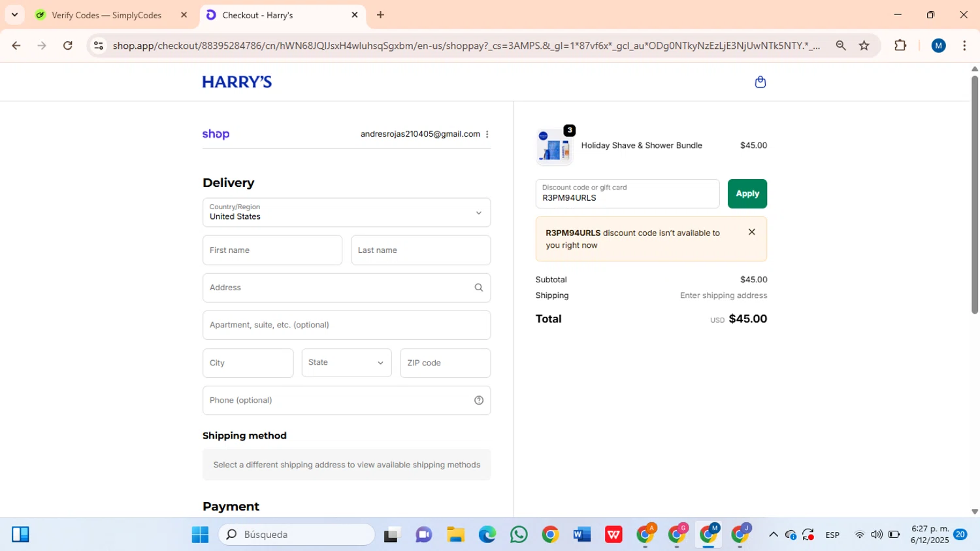Open the Chrome three-dot menu
Screen dimensions: 980x551
coord(964,45)
